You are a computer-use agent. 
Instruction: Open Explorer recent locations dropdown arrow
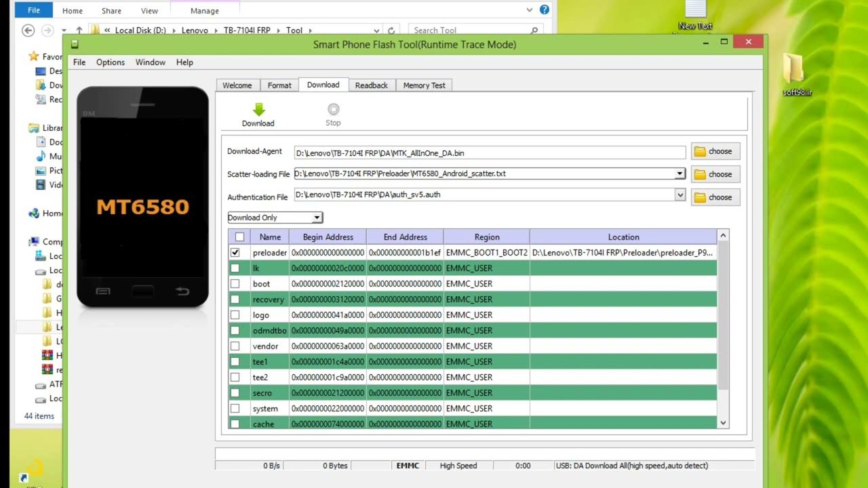coord(64,30)
